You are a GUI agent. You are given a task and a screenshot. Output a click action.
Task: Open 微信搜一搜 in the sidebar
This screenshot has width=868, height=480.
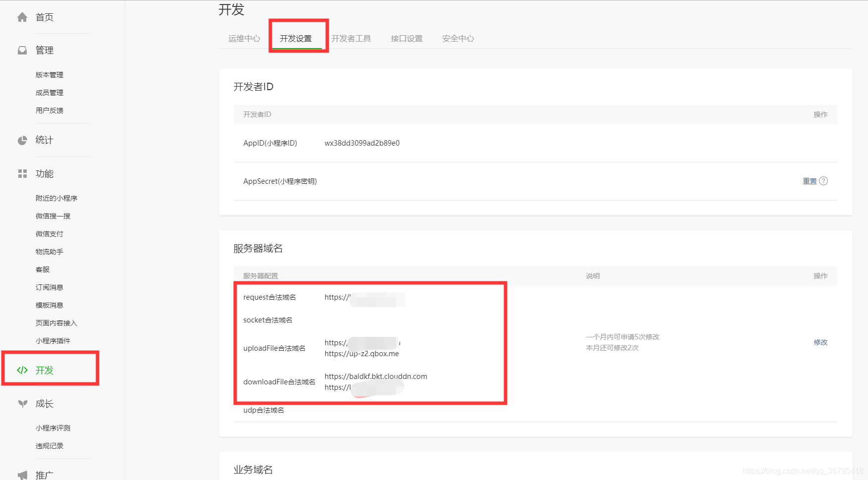point(53,216)
